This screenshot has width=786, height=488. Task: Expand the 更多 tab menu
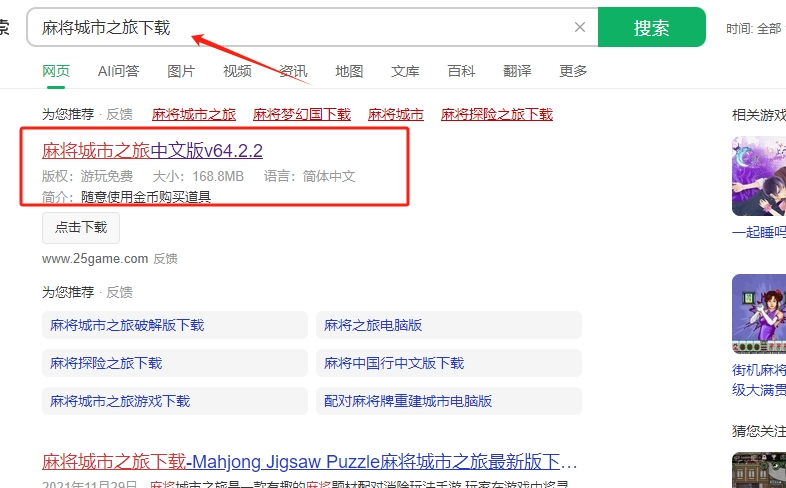tap(573, 71)
